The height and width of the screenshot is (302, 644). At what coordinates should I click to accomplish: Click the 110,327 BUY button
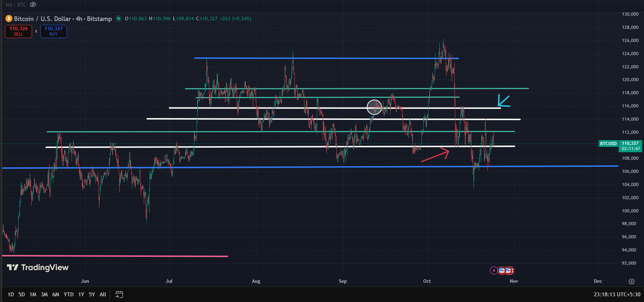[53, 31]
